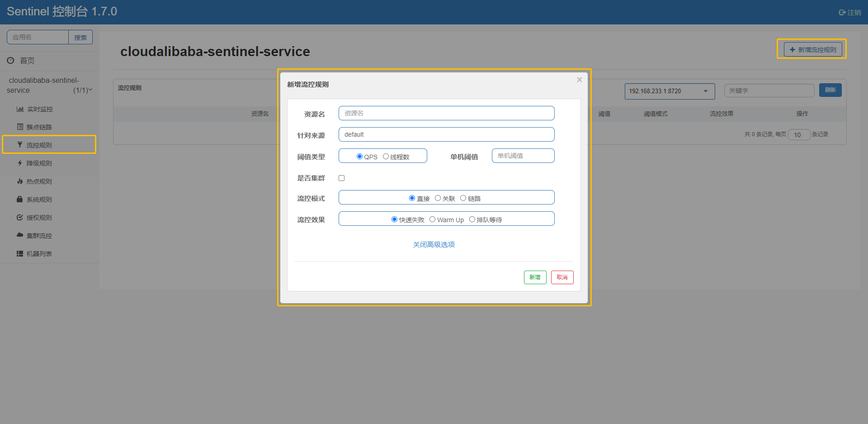Click the 搜索 button in sidebar

pos(80,37)
